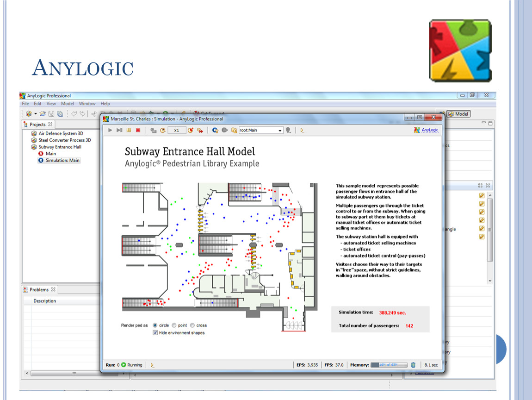Switch to the Problems tab
Screen dimensions: 532x400
pyautogui.click(x=39, y=290)
